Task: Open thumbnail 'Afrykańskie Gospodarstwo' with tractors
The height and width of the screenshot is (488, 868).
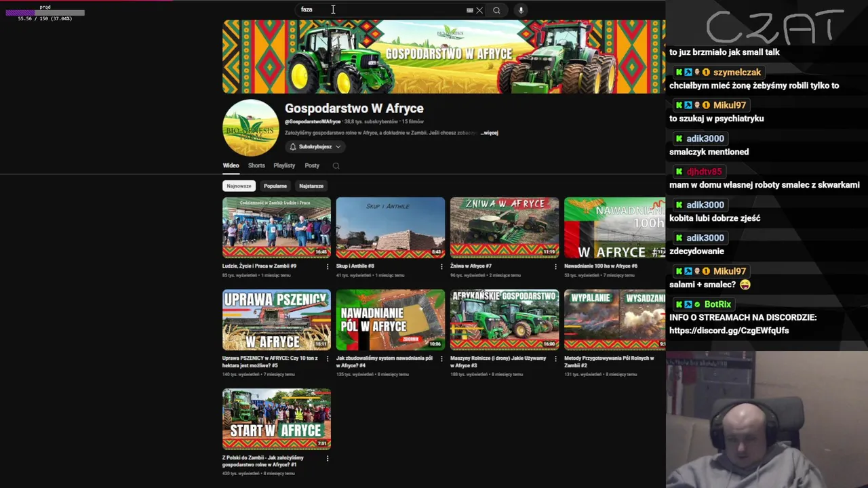Action: (x=505, y=320)
